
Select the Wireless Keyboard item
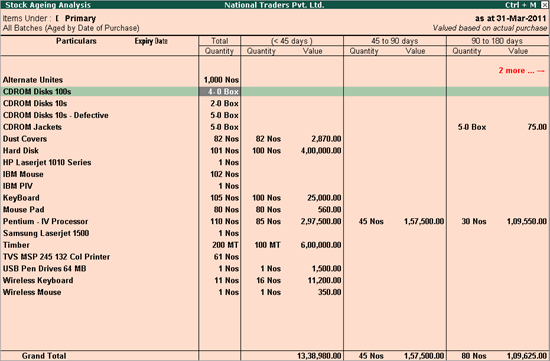(38, 280)
